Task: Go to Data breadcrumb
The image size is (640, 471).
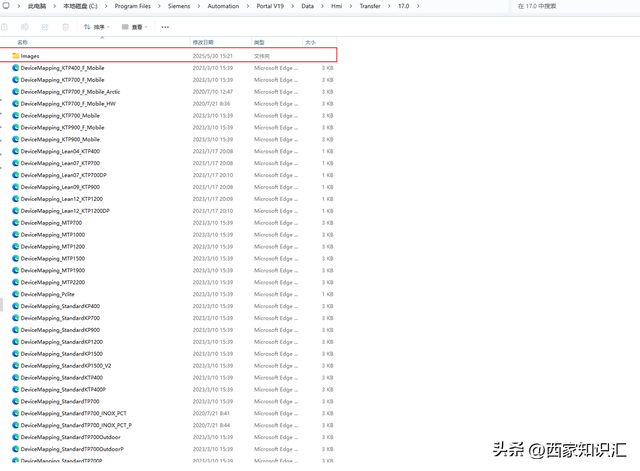Action: [x=307, y=6]
